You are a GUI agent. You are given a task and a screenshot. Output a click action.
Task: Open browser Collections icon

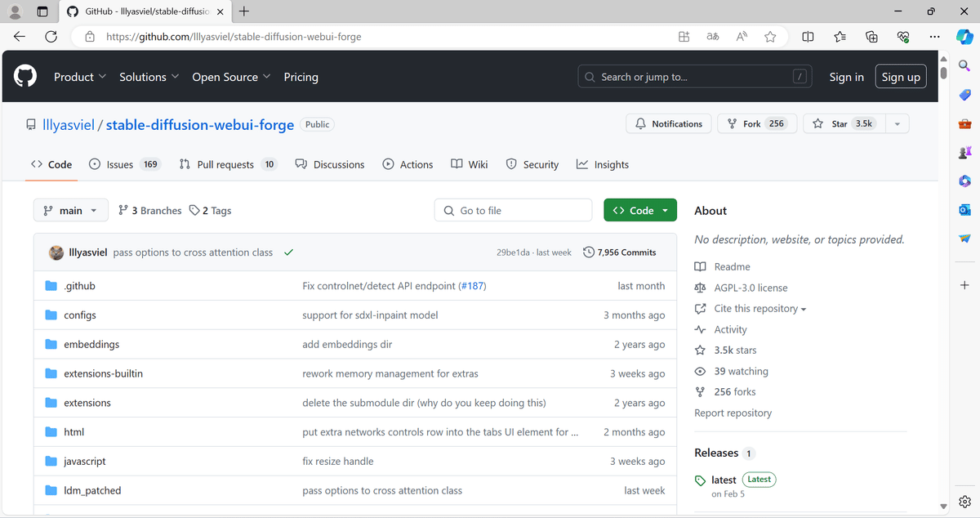click(x=871, y=37)
